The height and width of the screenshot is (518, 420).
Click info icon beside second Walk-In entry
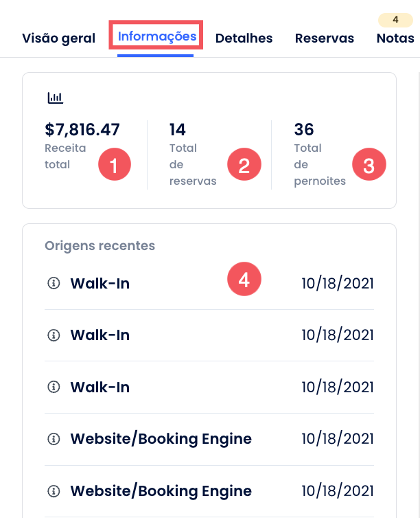click(53, 335)
